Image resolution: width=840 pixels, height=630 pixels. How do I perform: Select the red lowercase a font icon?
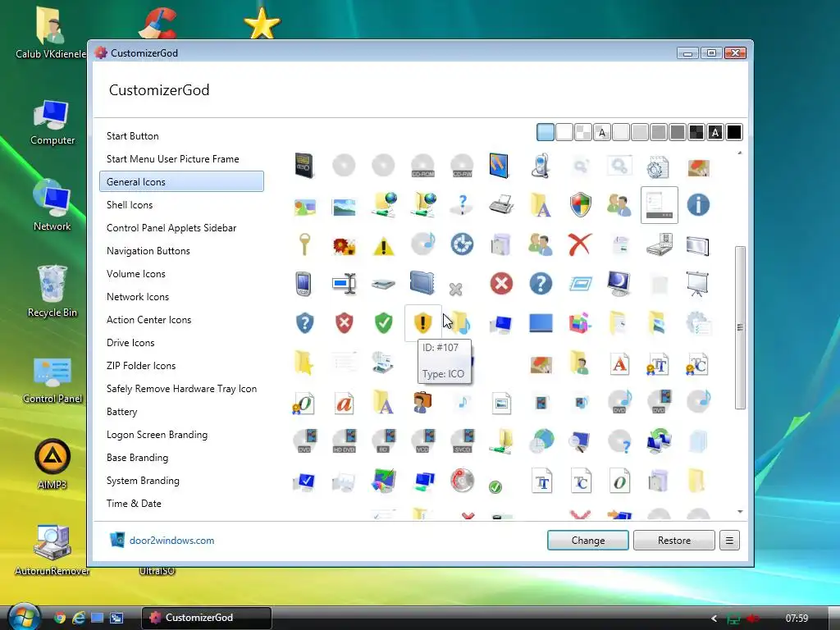click(x=344, y=404)
